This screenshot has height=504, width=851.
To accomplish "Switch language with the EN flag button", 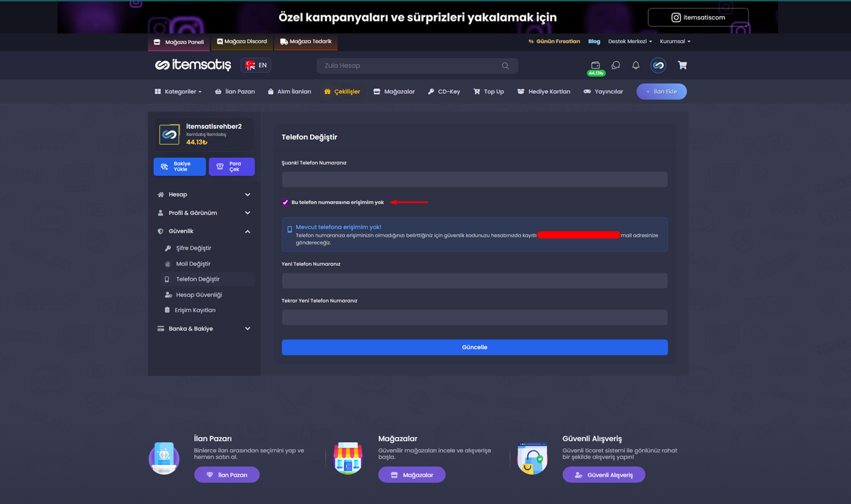I will [256, 66].
